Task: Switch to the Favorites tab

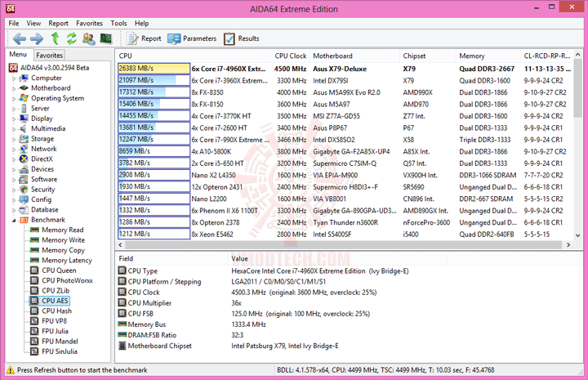Action: tap(49, 55)
